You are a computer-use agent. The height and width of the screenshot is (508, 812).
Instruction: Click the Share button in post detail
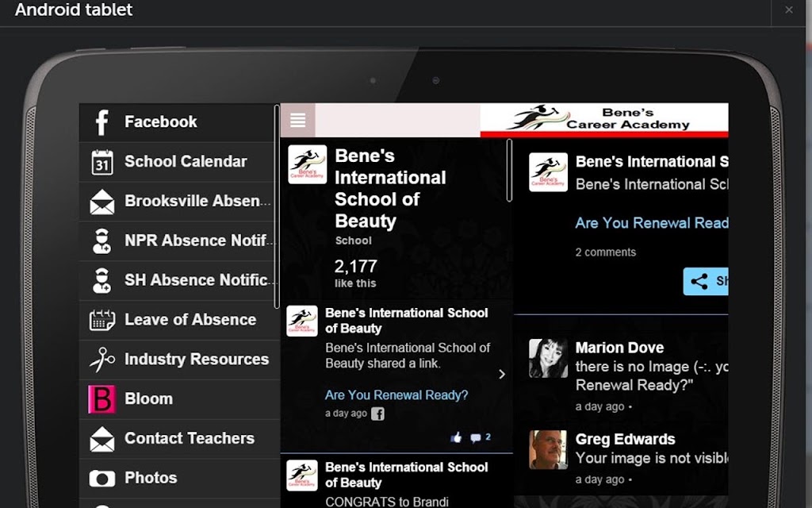(x=706, y=282)
